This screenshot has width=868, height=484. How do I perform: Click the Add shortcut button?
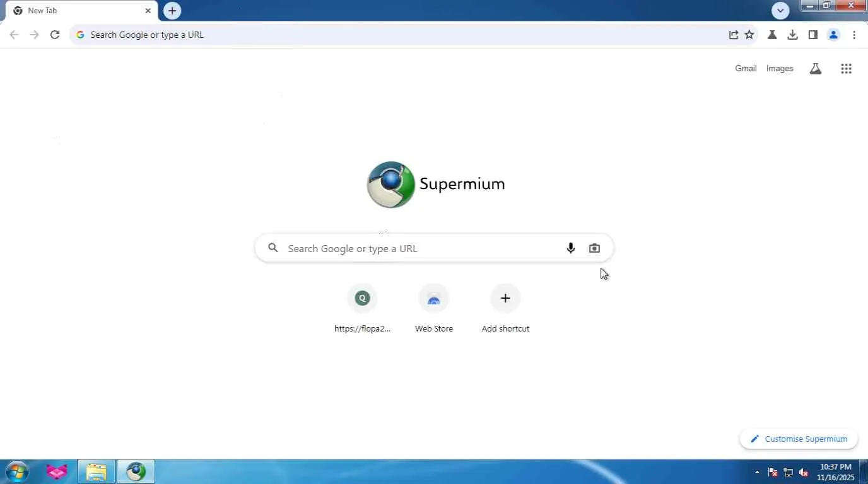pyautogui.click(x=505, y=309)
